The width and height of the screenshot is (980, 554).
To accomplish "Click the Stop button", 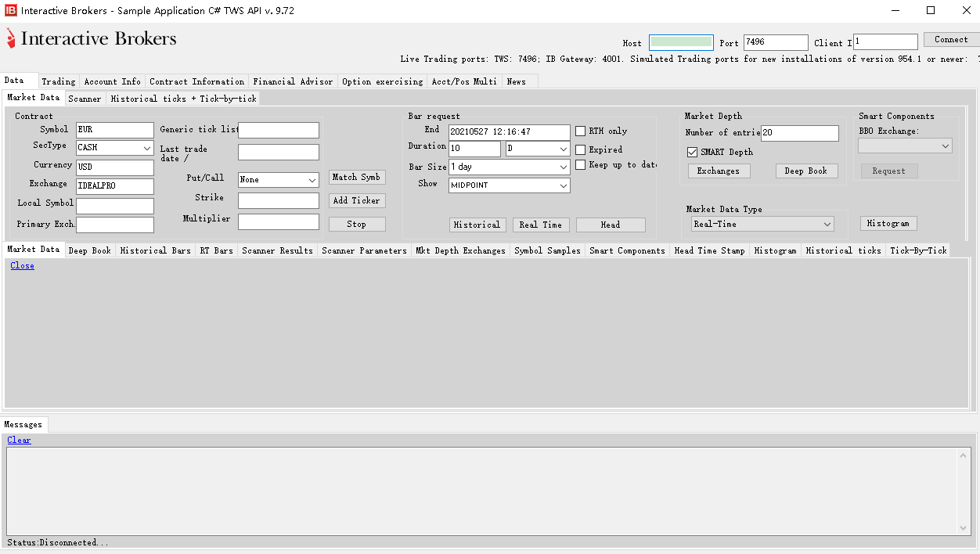I will pyautogui.click(x=357, y=225).
